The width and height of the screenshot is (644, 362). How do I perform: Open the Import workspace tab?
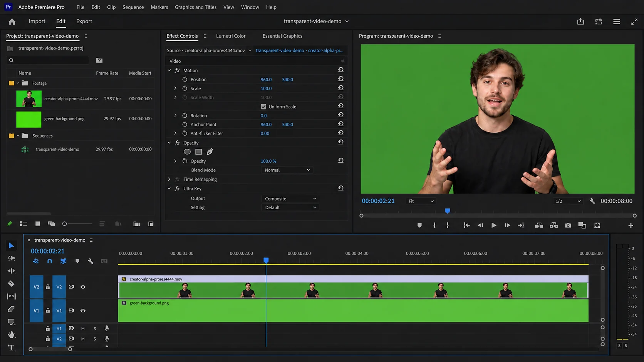pyautogui.click(x=37, y=21)
